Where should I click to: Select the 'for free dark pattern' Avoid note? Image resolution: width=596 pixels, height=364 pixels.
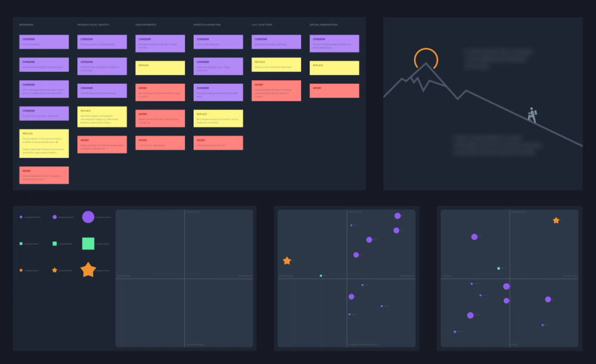pos(160,143)
